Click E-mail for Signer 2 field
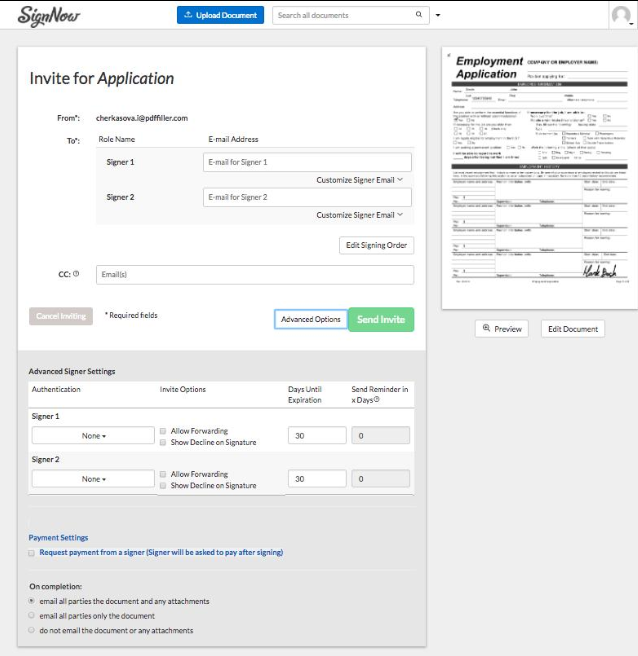The width and height of the screenshot is (638, 656). (307, 197)
